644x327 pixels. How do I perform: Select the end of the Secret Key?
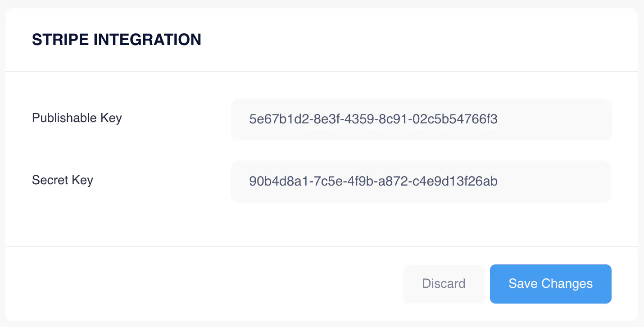click(497, 181)
